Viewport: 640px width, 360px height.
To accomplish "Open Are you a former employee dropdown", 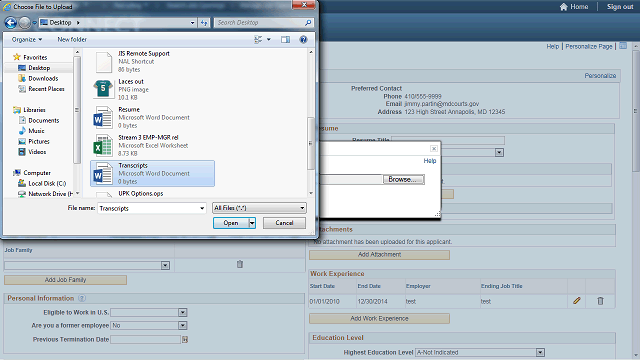I will coord(183,326).
